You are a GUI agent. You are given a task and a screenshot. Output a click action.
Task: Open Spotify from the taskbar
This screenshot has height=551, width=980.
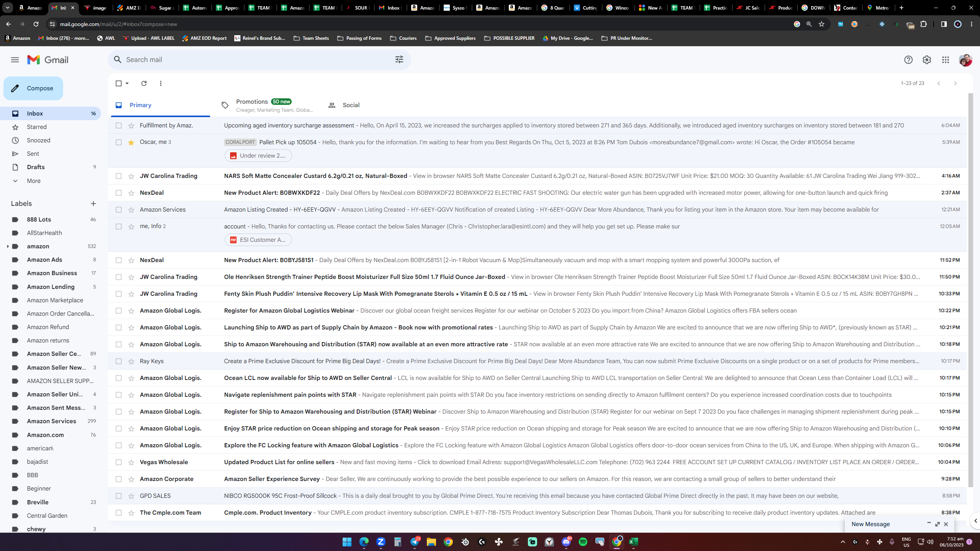583,542
